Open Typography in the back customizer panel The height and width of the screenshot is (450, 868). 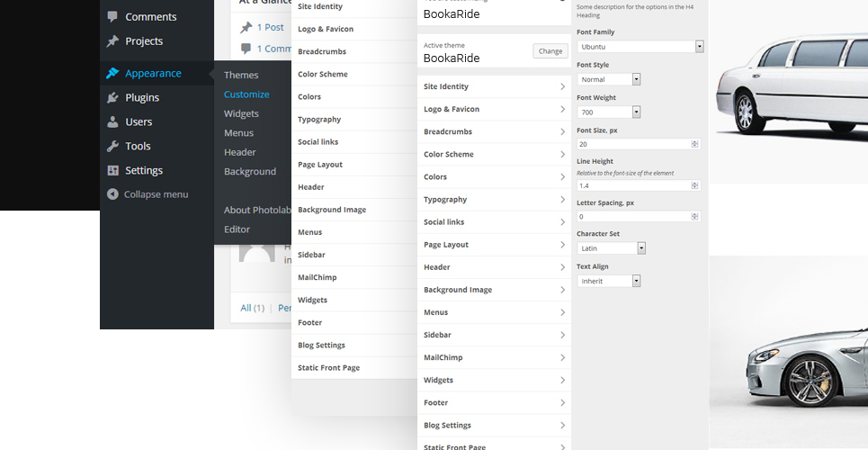pyautogui.click(x=354, y=119)
